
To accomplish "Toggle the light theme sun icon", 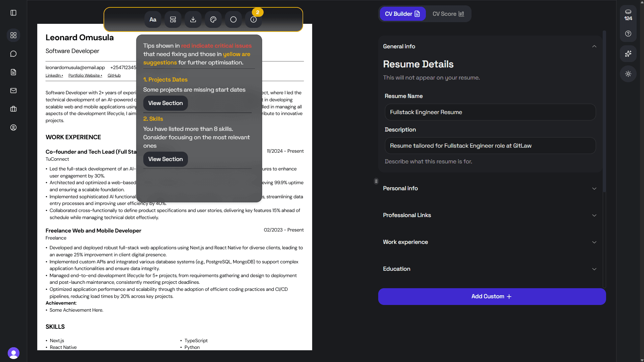I will pos(628,74).
